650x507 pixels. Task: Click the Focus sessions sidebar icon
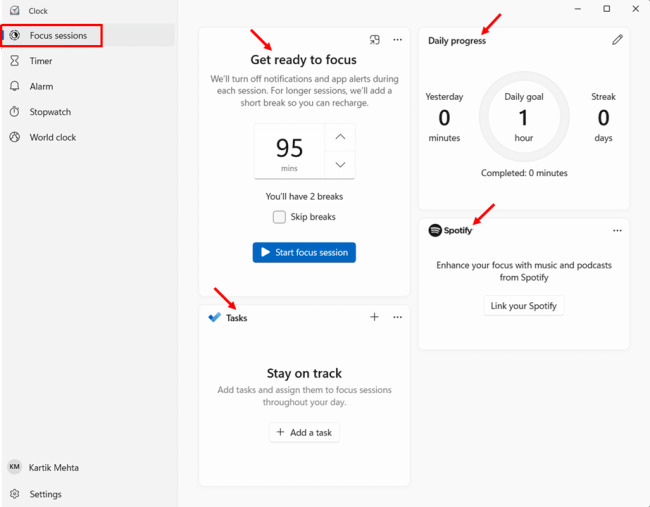tap(15, 35)
